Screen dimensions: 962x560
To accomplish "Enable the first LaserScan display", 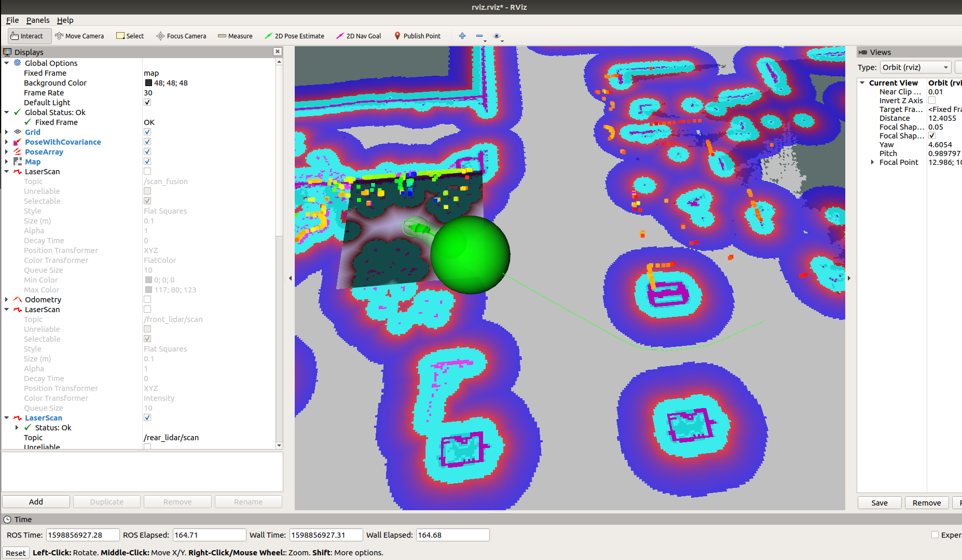I will (x=147, y=171).
